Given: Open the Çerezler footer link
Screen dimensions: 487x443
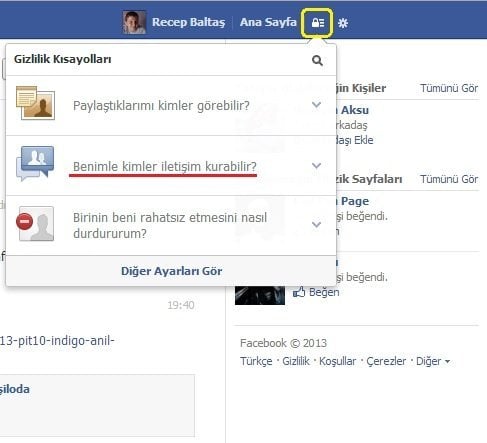Looking at the screenshot, I should 386,361.
